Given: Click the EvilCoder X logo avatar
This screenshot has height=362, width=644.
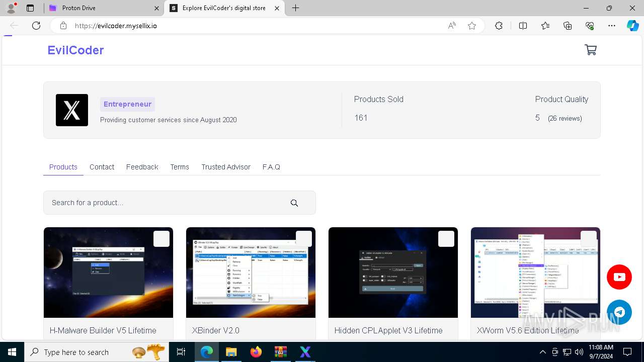Looking at the screenshot, I should pos(72,110).
